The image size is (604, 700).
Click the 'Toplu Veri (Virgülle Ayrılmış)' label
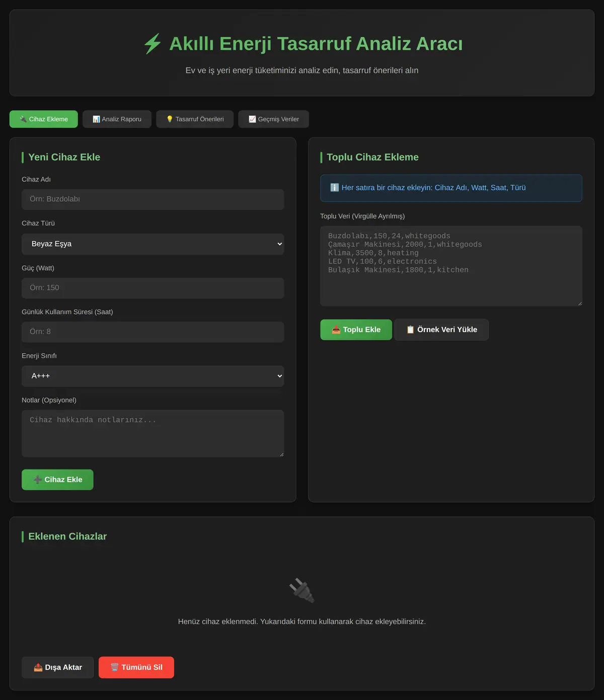pyautogui.click(x=362, y=216)
